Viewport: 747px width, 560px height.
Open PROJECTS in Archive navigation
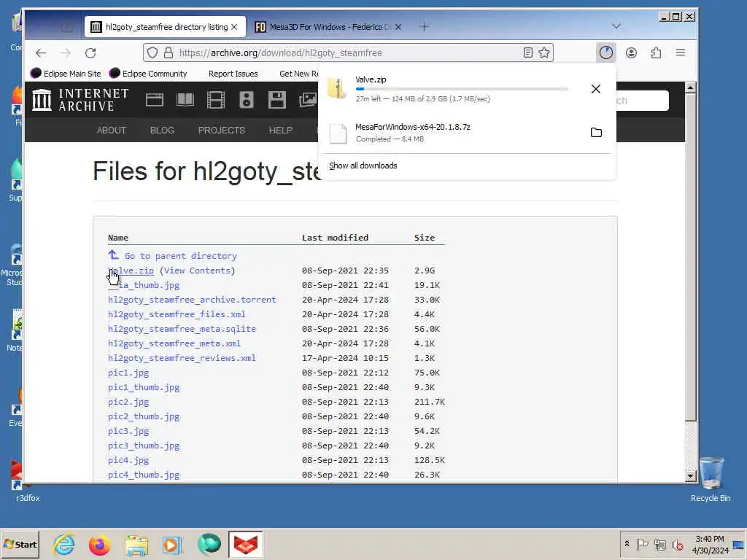(x=222, y=130)
